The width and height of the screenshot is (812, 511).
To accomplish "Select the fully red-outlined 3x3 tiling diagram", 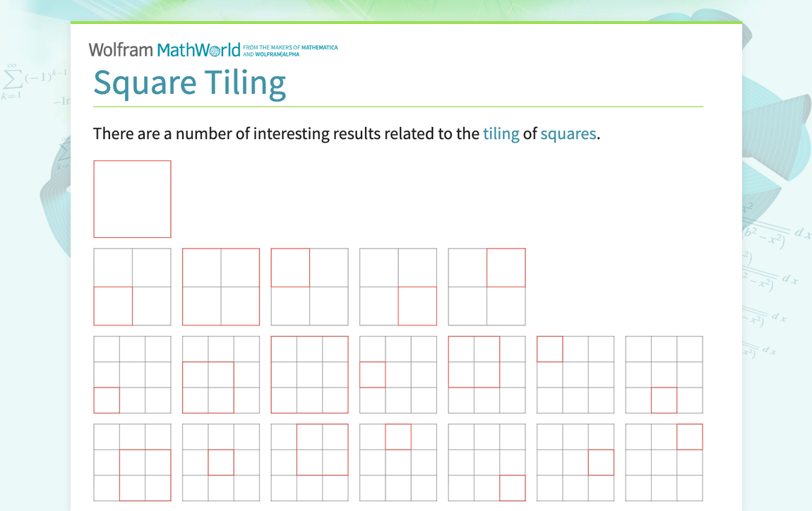I will click(x=309, y=373).
